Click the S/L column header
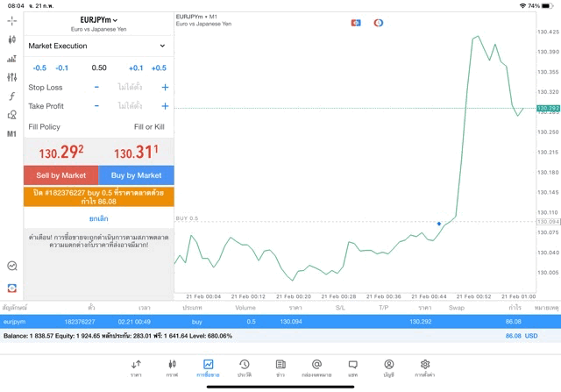This screenshot has height=392, width=561. (x=340, y=308)
